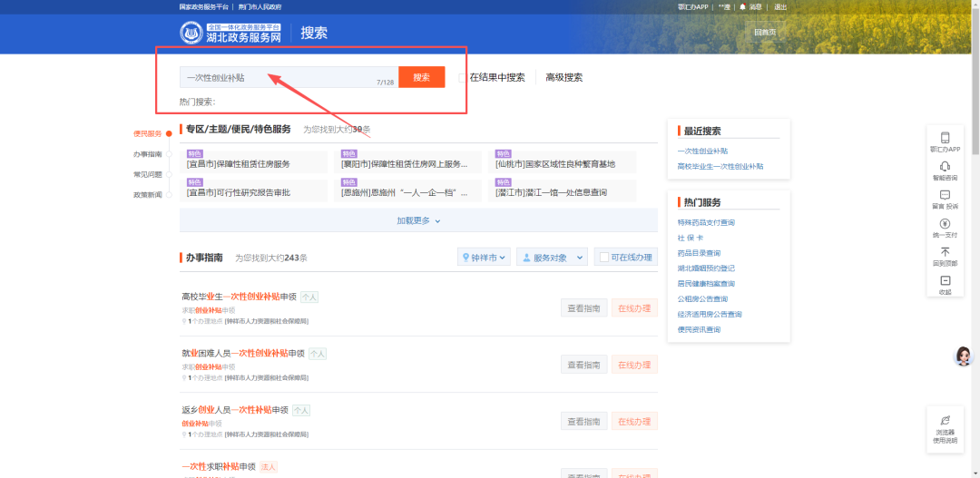The height and width of the screenshot is (478, 980).
Task: Jump to 办事指南 in left navigation
Action: [x=148, y=154]
